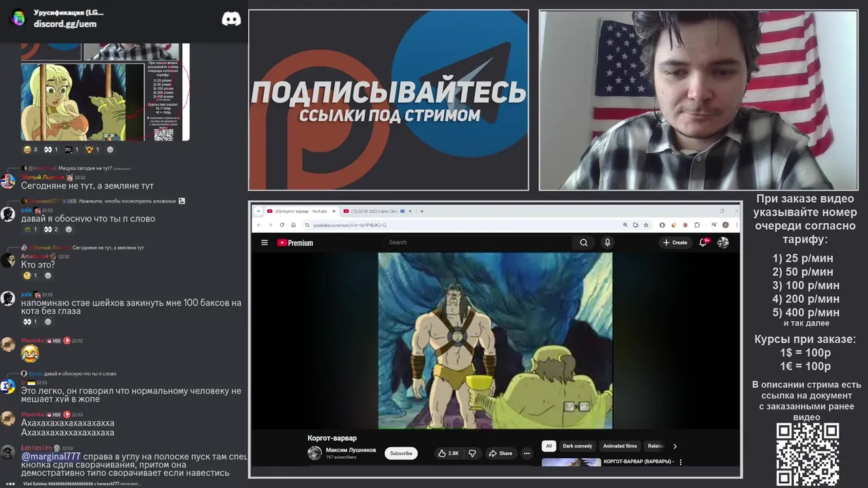Share the Коргот-варвар video
This screenshot has width=868, height=488.
coord(500,453)
